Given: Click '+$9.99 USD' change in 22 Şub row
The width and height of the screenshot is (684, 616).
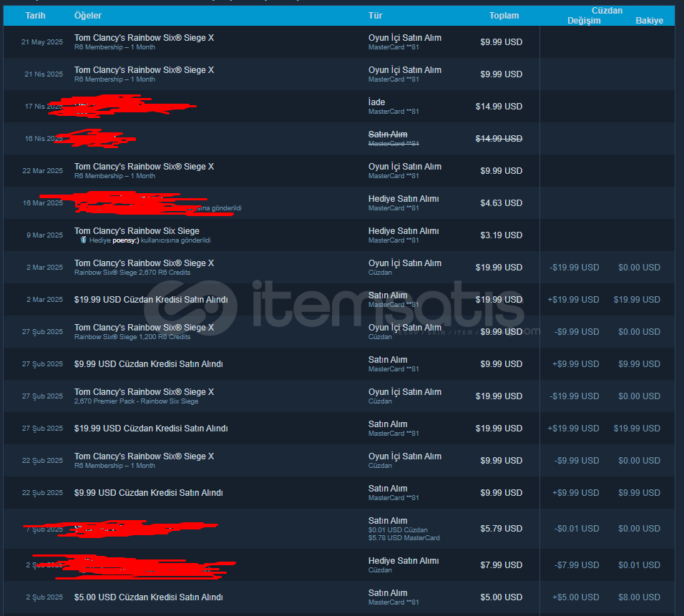Looking at the screenshot, I should click(575, 493).
